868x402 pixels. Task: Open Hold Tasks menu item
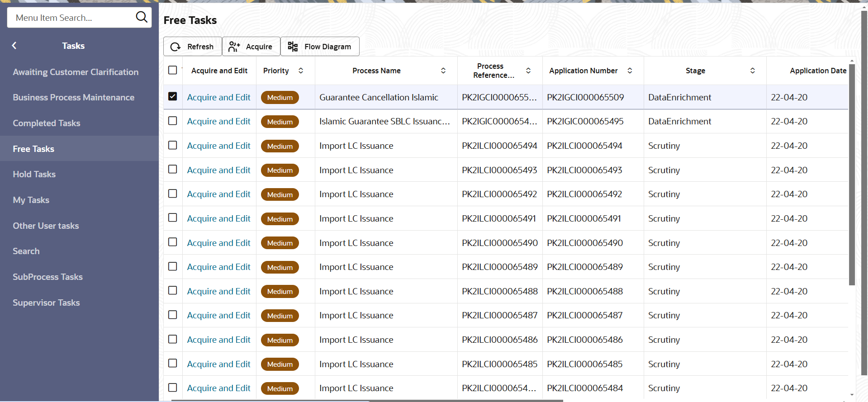34,174
